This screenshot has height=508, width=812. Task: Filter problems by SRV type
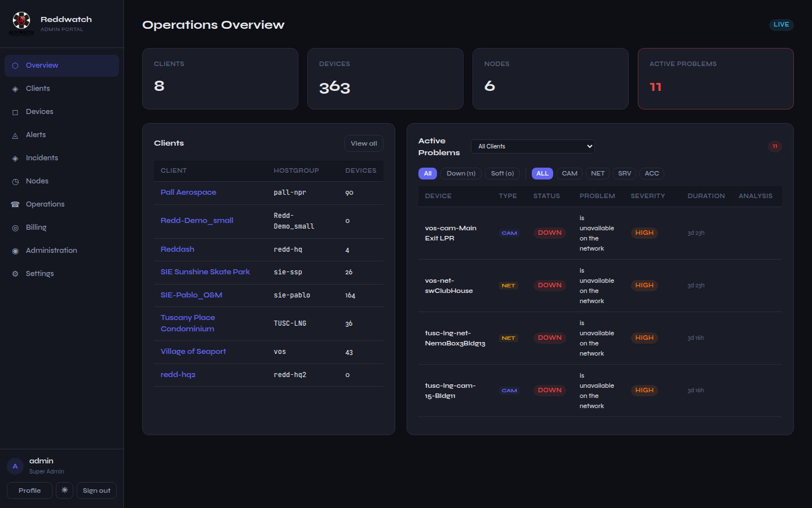pyautogui.click(x=624, y=173)
